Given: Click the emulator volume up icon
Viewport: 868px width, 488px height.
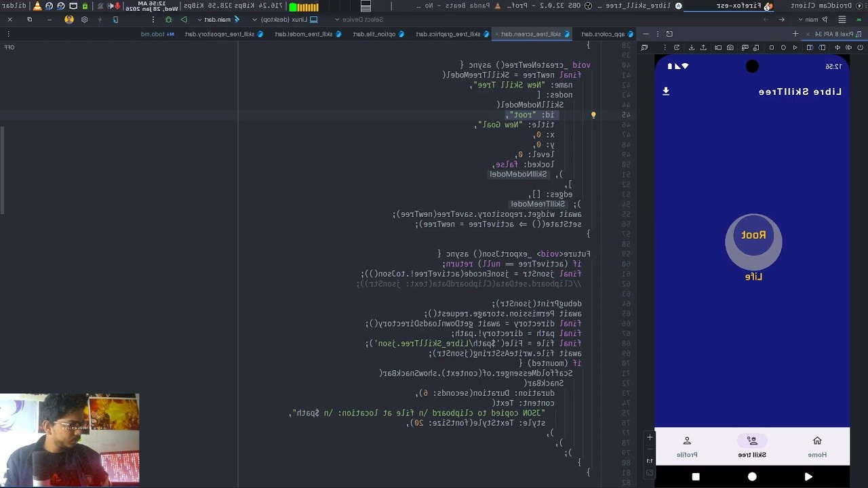Looking at the screenshot, I should point(848,47).
